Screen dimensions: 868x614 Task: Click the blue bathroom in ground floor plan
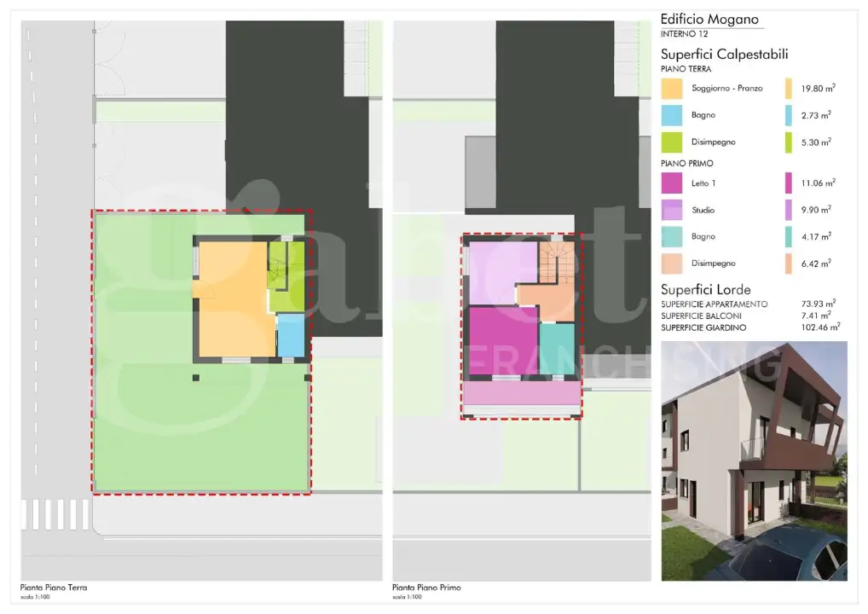pyautogui.click(x=291, y=335)
